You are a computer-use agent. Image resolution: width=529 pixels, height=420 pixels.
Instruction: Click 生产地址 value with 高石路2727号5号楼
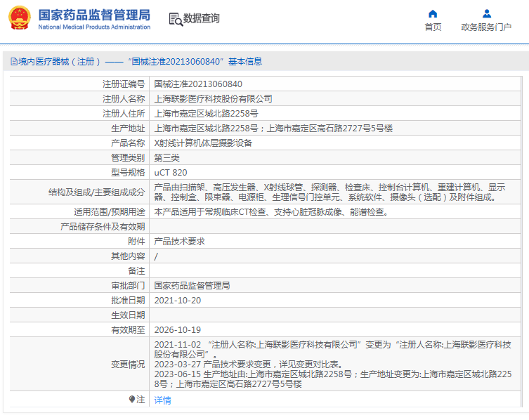point(273,129)
